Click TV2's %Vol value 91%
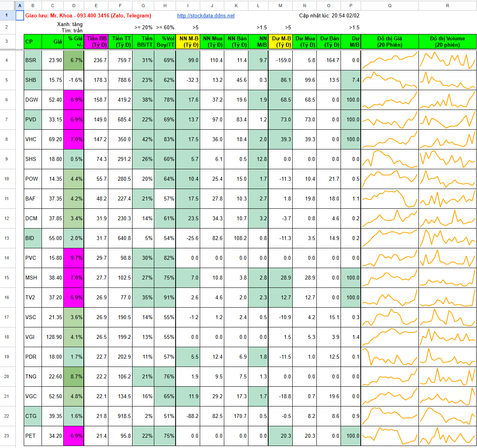Viewport: 477px width, 448px height. tap(165, 297)
